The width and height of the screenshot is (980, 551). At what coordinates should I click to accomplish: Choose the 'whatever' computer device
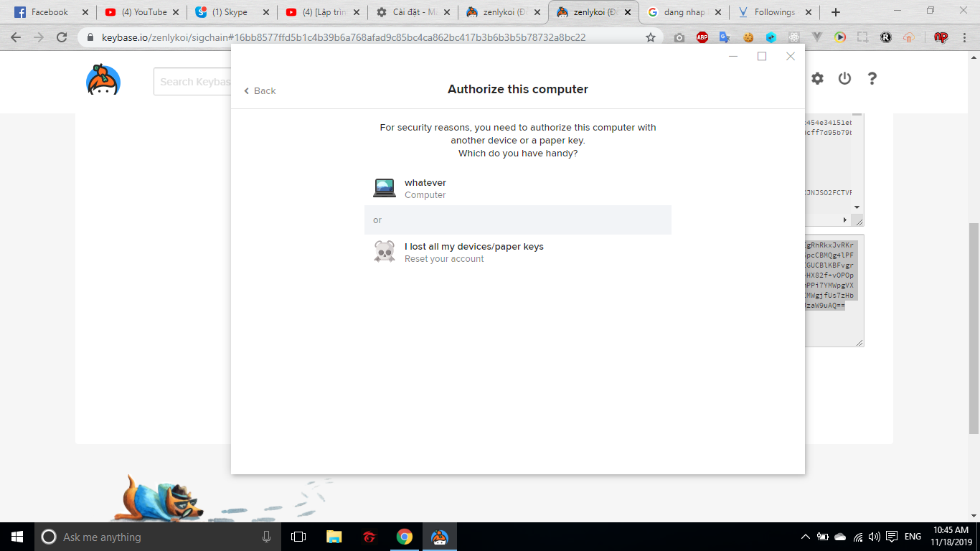tap(517, 188)
